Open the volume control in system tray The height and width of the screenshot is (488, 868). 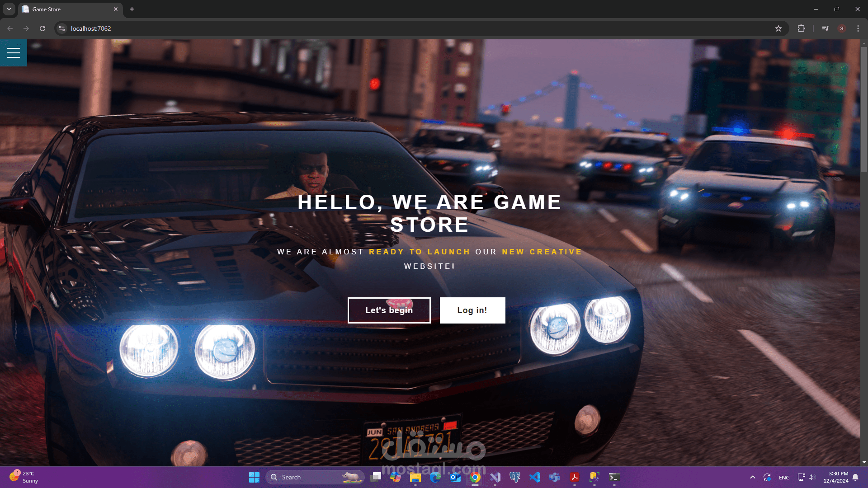811,477
